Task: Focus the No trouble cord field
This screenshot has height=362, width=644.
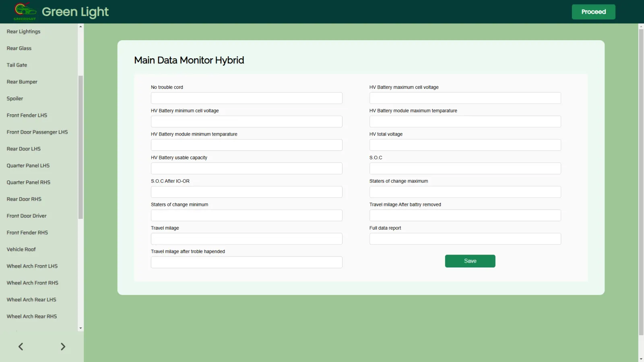Action: 246,98
